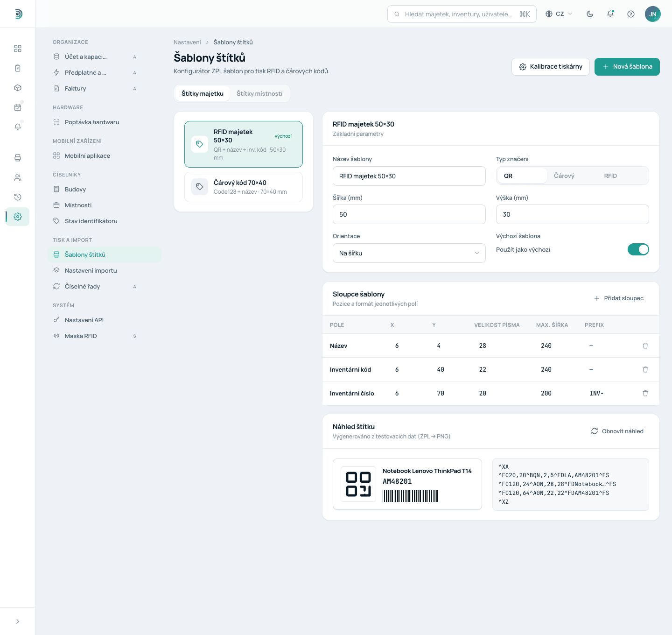Select QR marking type

pos(522,176)
